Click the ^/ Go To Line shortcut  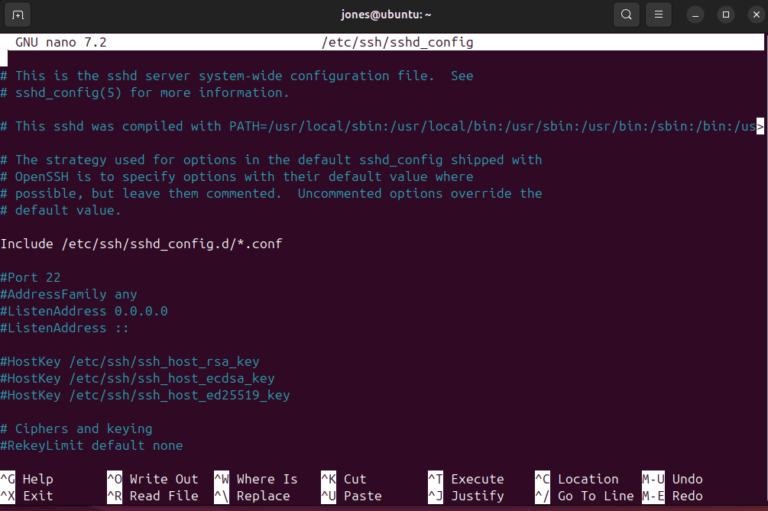coord(584,496)
